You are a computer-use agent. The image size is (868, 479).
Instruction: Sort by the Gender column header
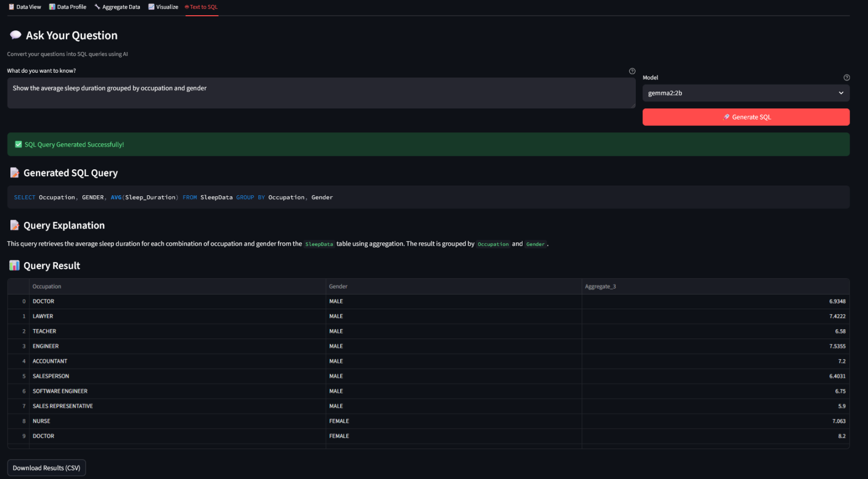tap(338, 286)
